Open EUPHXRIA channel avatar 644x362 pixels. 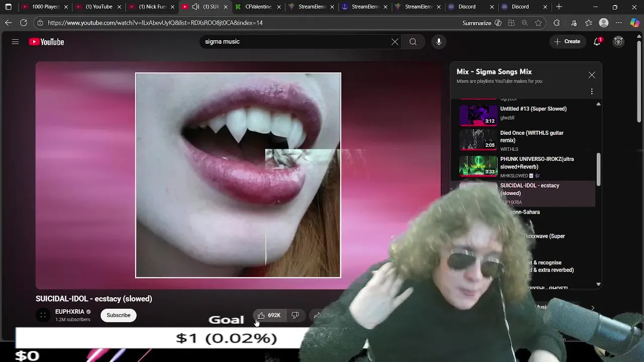(x=43, y=315)
